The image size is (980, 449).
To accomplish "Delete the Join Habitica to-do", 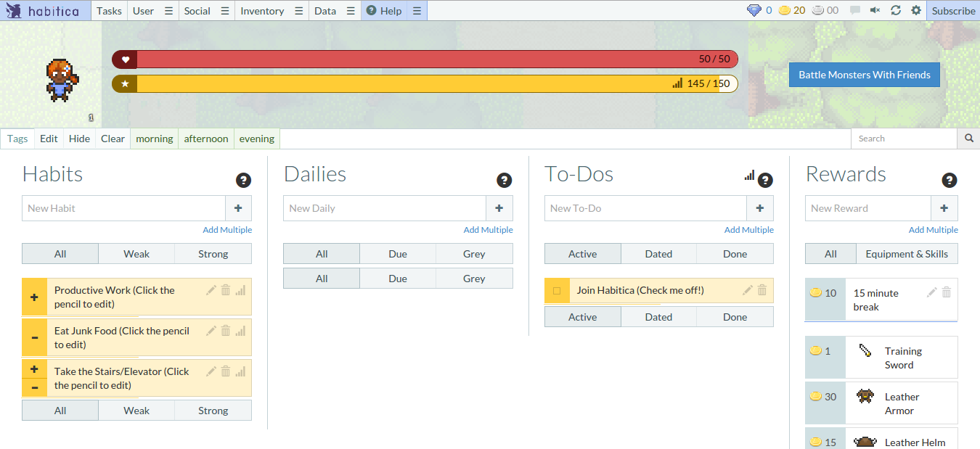I will click(x=762, y=290).
